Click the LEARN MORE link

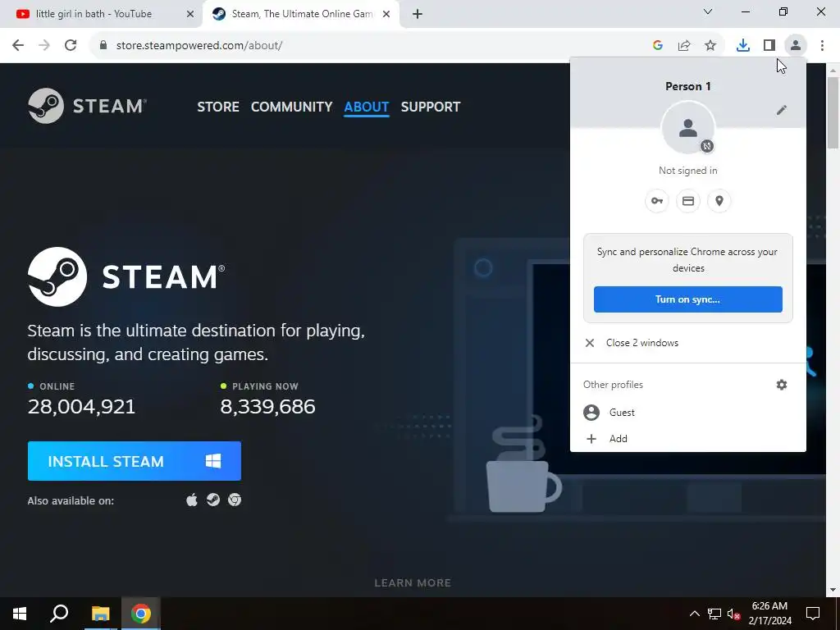[x=413, y=583]
